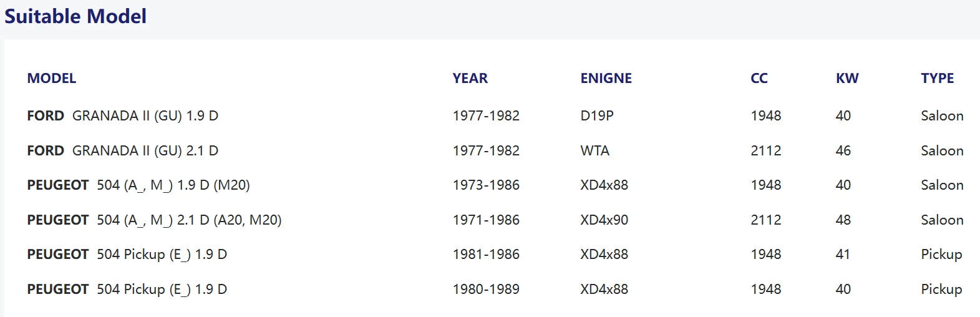Click the year value 1971-1986
980x317 pixels.
pos(486,220)
